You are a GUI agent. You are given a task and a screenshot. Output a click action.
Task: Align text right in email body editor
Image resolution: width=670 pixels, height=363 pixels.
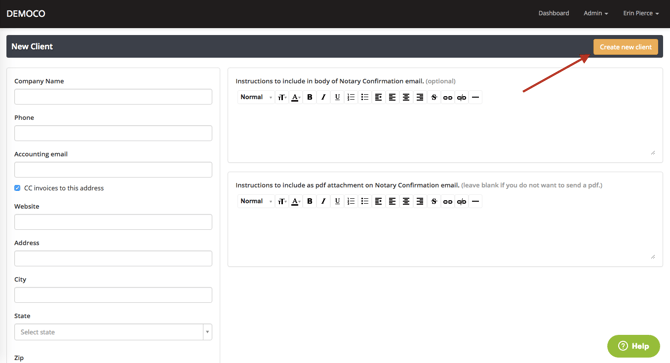[420, 97]
